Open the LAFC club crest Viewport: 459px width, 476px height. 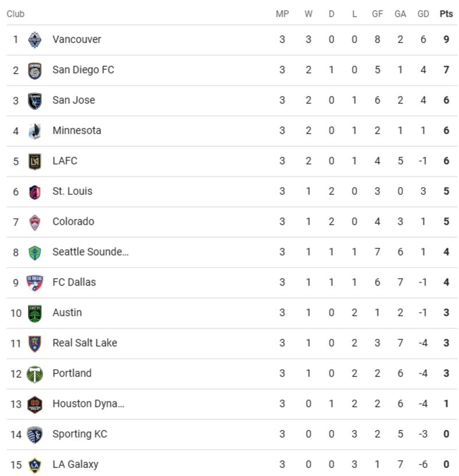pos(35,161)
